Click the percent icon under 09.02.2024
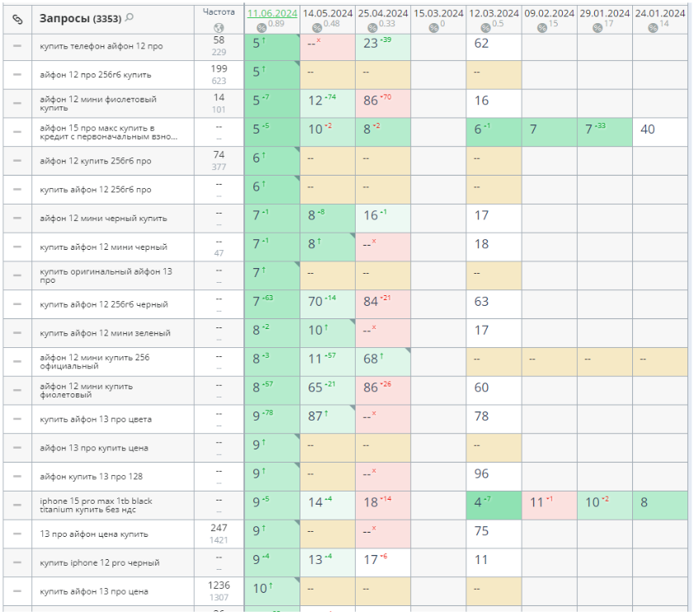The height and width of the screenshot is (616, 699). [x=542, y=27]
